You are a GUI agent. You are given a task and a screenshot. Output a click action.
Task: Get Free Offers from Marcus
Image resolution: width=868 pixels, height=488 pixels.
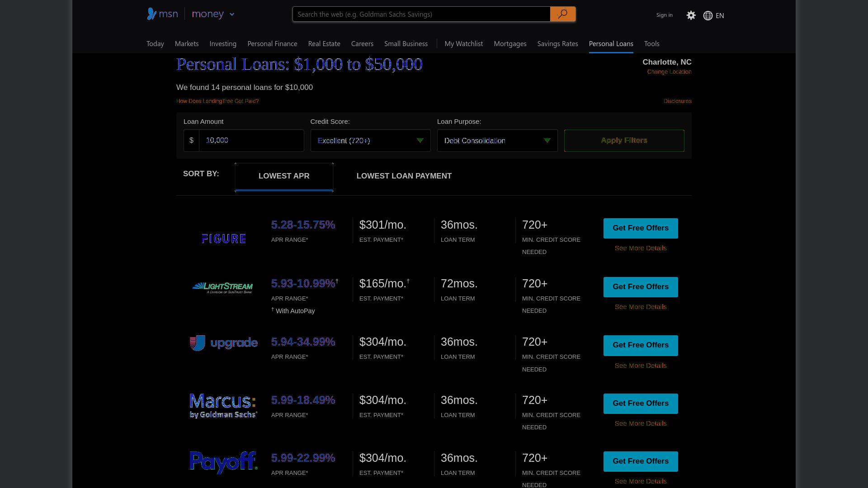point(641,404)
